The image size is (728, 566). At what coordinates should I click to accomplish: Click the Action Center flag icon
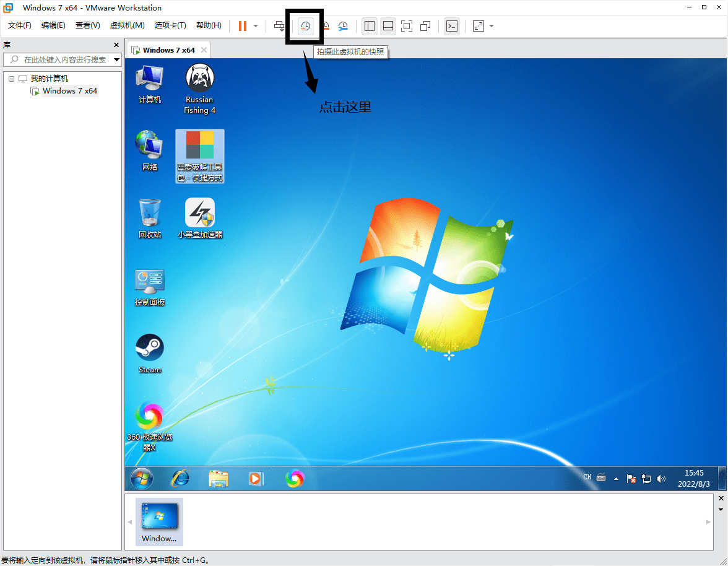631,479
